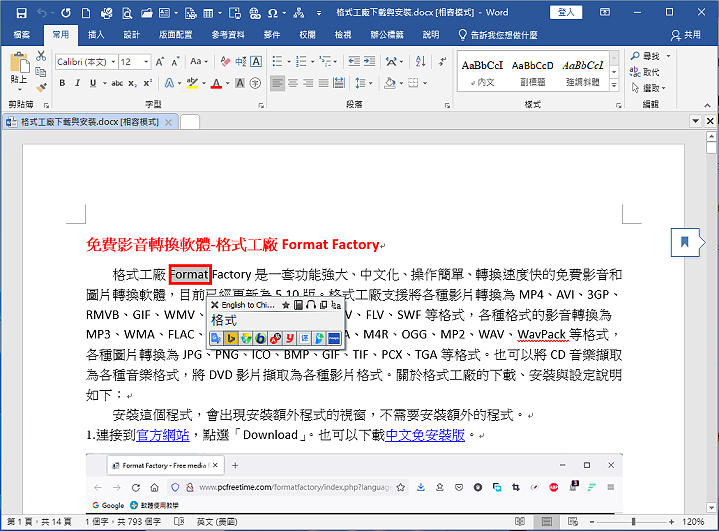Select the red Y translator icon in popup
Screen dimensions: 719x531
(290, 338)
